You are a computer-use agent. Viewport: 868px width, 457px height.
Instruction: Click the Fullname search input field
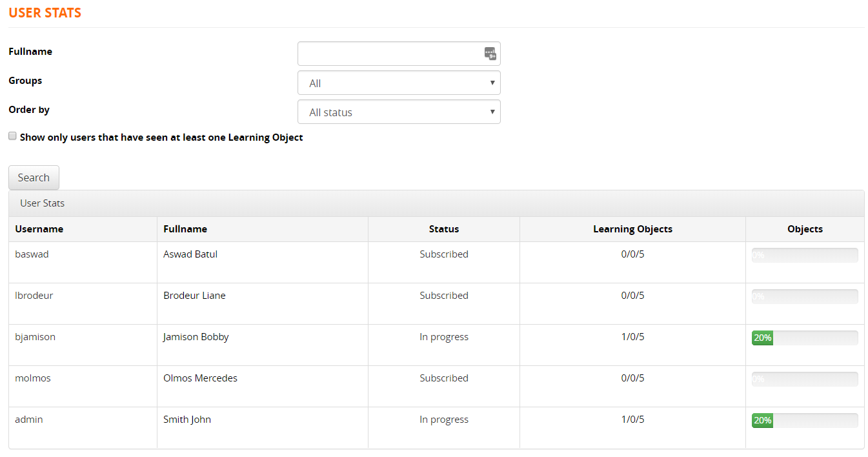point(387,54)
